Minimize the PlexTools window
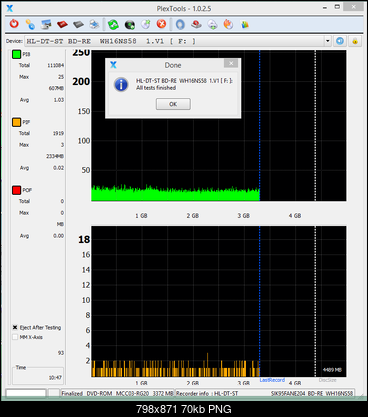The height and width of the screenshot is (417, 368). coord(325,7)
